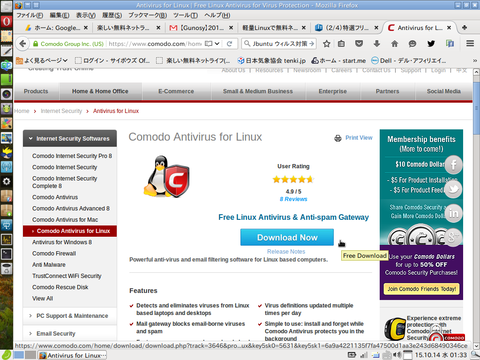This screenshot has width=480, height=360.
Task: Reload the page with the refresh icon
Action: [229, 44]
